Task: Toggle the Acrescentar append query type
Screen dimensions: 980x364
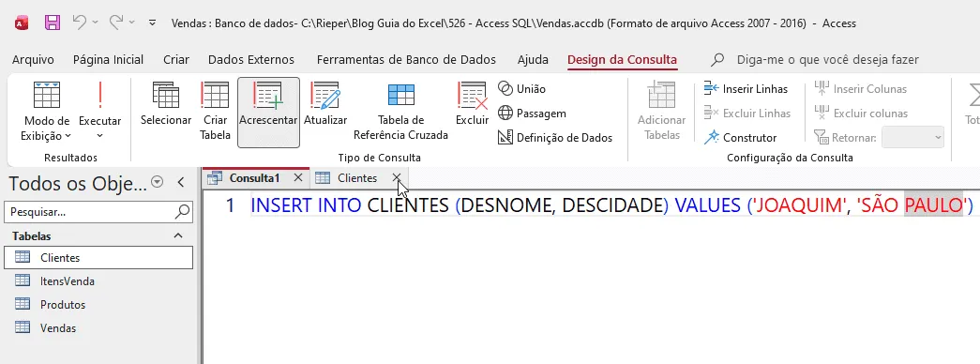Action: tap(268, 112)
